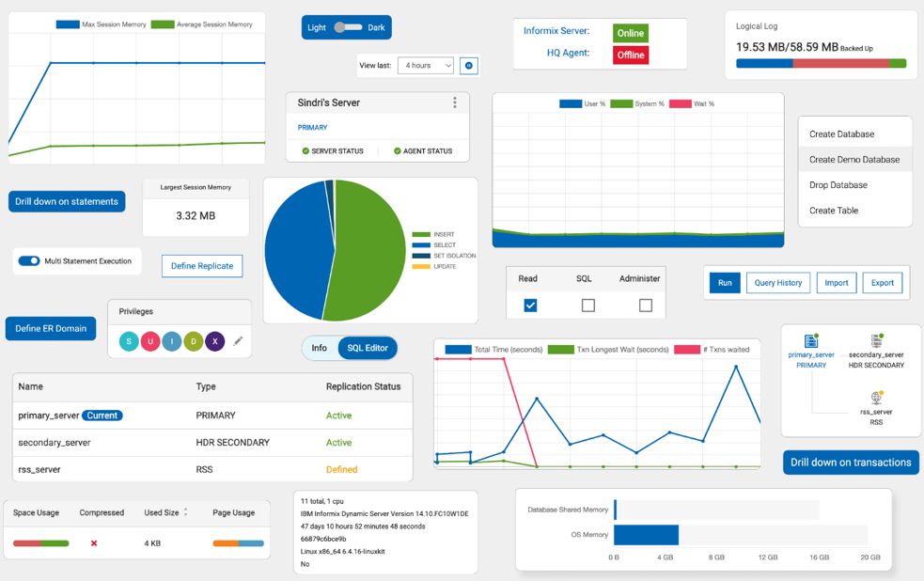Click the pause icon beside the View last dropdown
Viewport: 924px width, 581px height.
(x=467, y=66)
